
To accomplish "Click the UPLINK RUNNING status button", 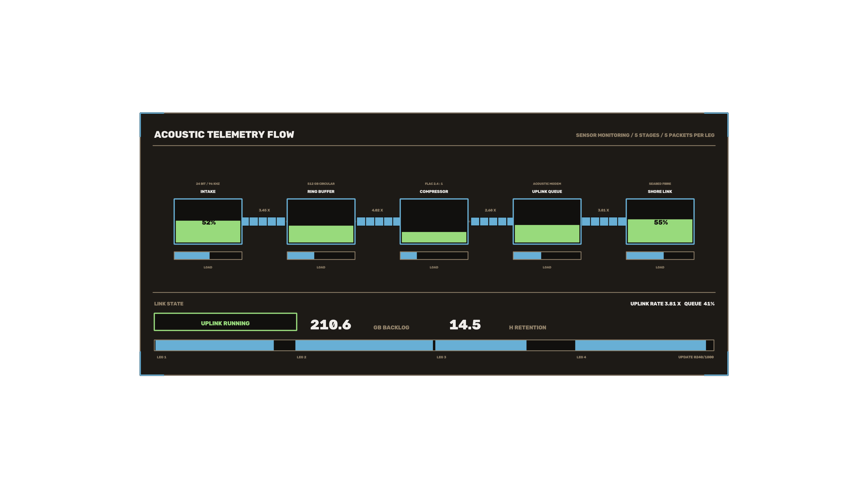I will (225, 322).
